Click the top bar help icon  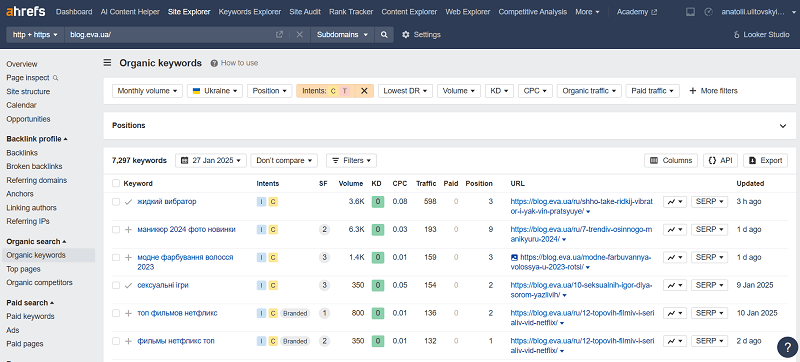708,12
